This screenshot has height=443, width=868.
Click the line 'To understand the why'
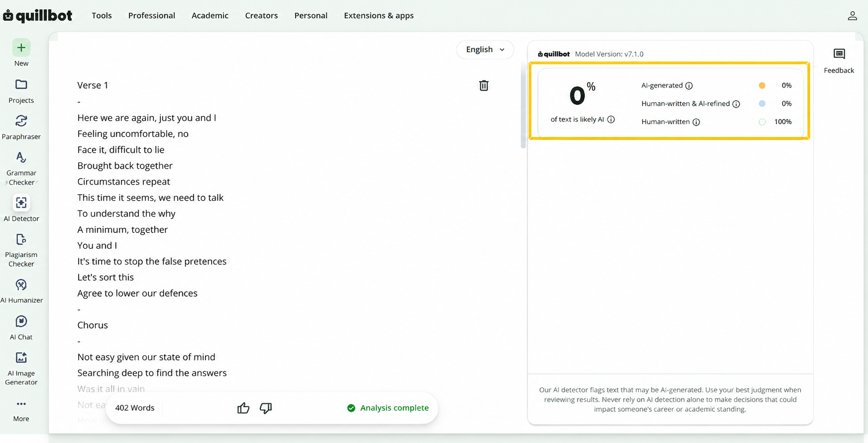(126, 214)
